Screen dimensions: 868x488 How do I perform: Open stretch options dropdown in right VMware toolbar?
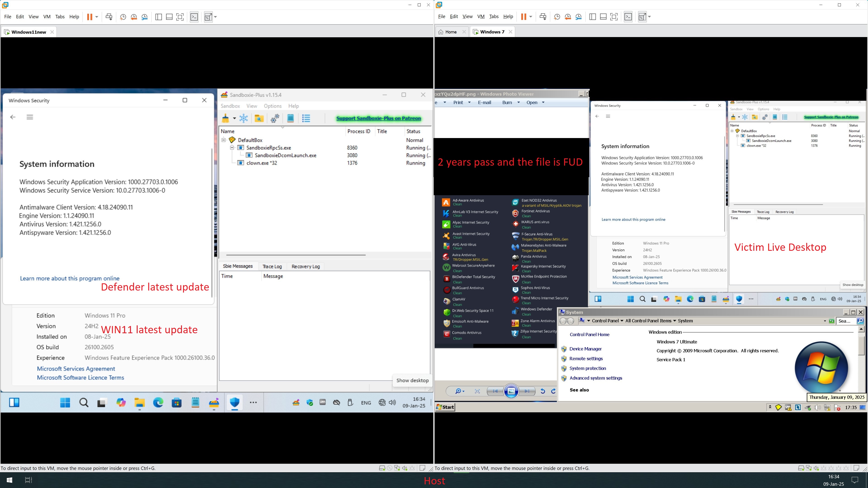pyautogui.click(x=649, y=17)
